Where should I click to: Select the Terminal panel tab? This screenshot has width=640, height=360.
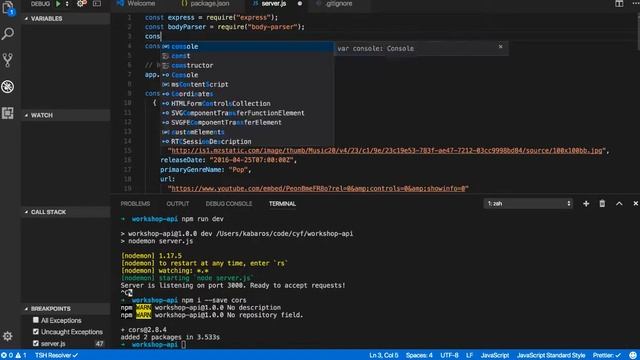[x=282, y=204]
